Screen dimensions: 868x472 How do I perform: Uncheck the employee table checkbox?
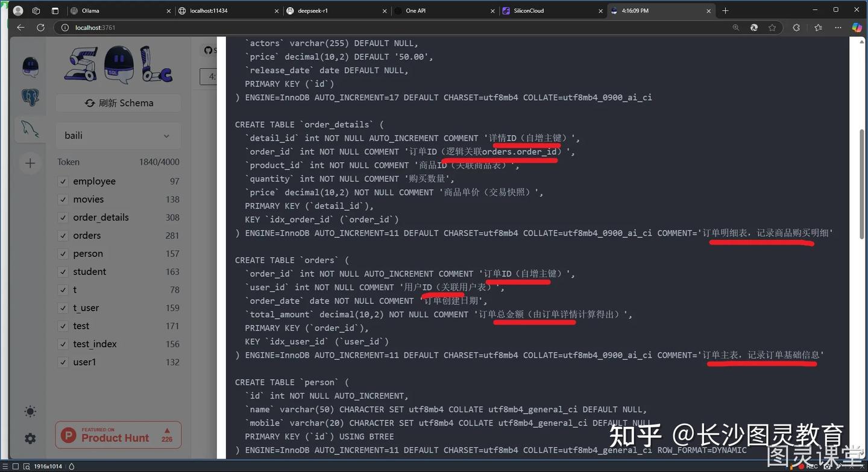(63, 181)
